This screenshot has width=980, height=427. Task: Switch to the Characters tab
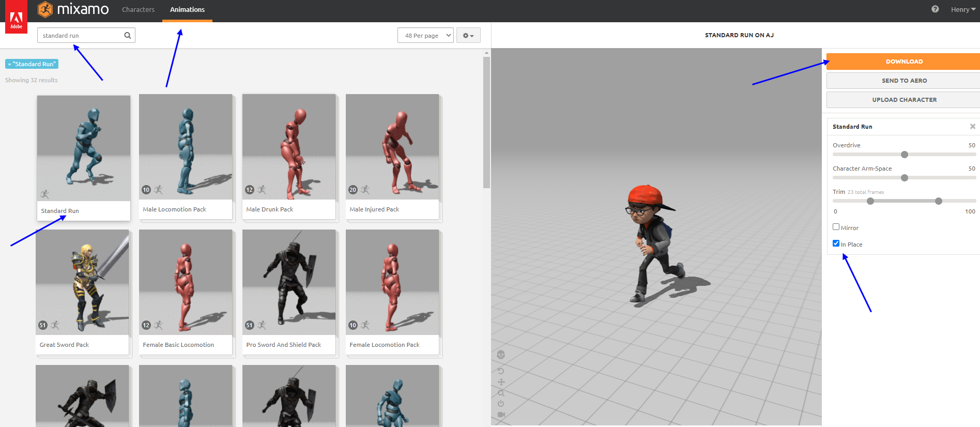coord(138,9)
